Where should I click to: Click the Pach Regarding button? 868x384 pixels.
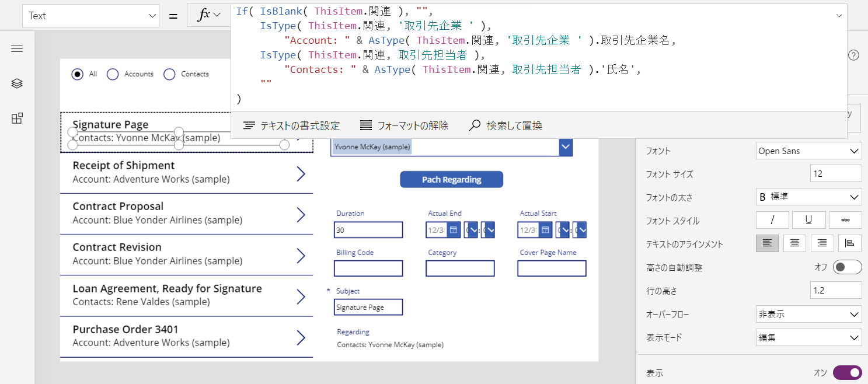pyautogui.click(x=451, y=179)
